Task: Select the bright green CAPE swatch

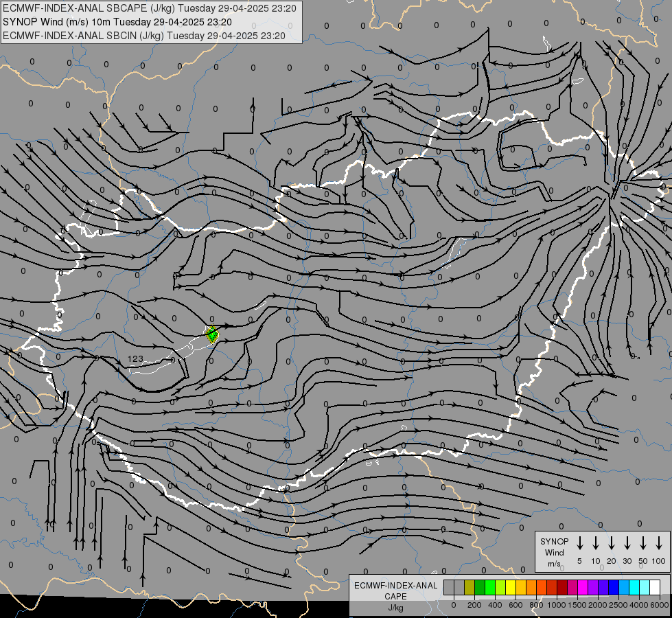Action: click(x=490, y=587)
